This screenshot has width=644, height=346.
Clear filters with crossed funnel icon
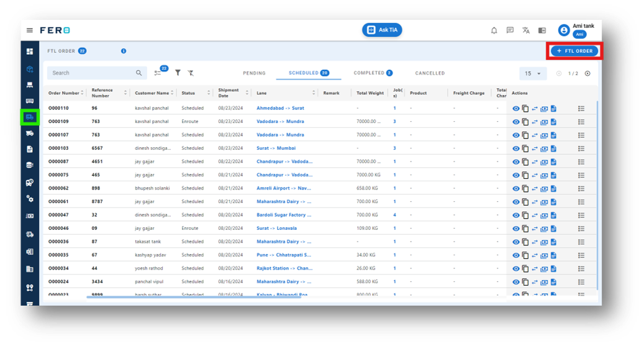(x=191, y=73)
